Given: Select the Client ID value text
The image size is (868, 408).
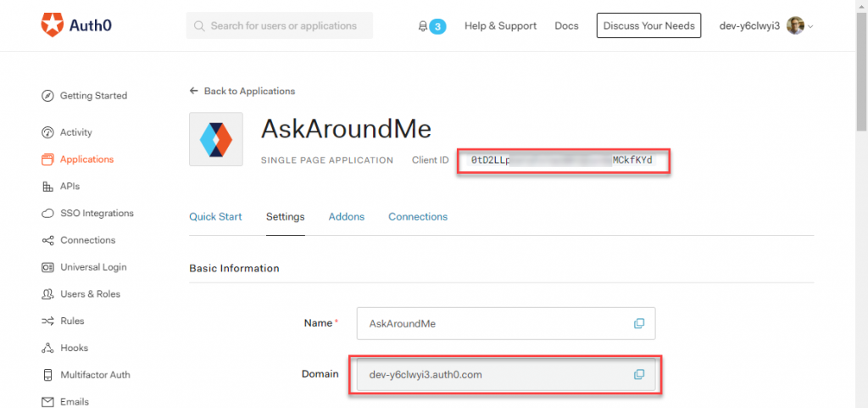Looking at the screenshot, I should coord(561,160).
